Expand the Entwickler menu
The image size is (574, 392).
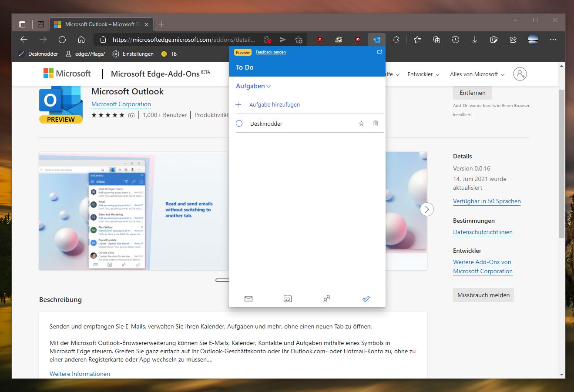click(423, 74)
